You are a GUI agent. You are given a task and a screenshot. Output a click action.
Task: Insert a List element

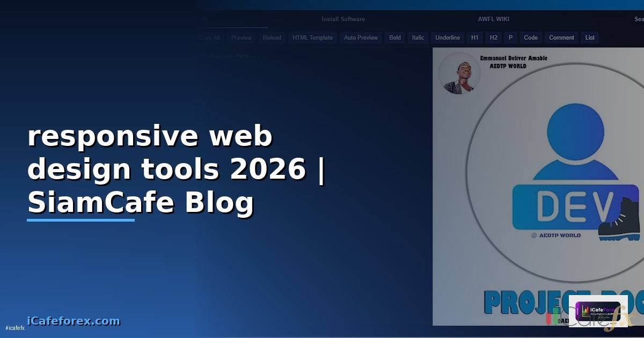[590, 38]
